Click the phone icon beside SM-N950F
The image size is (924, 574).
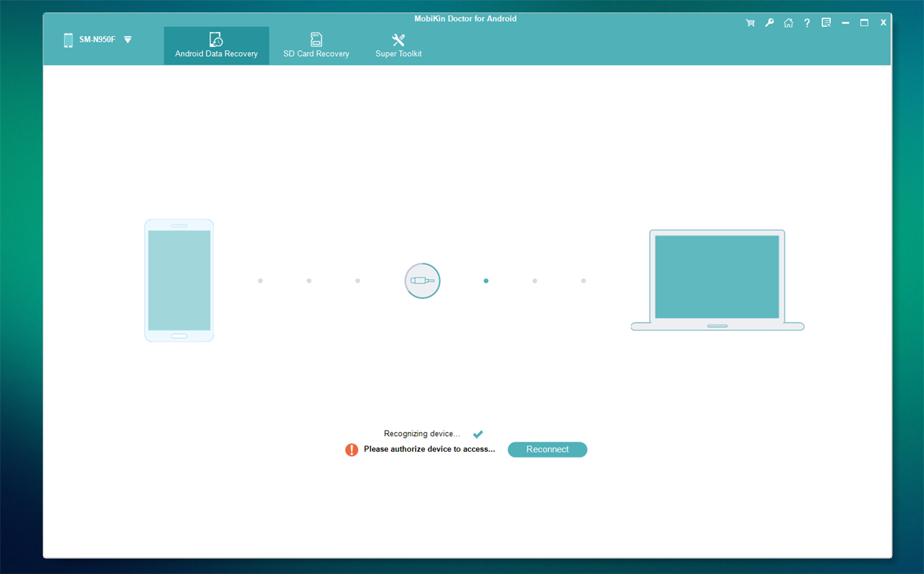(x=68, y=40)
